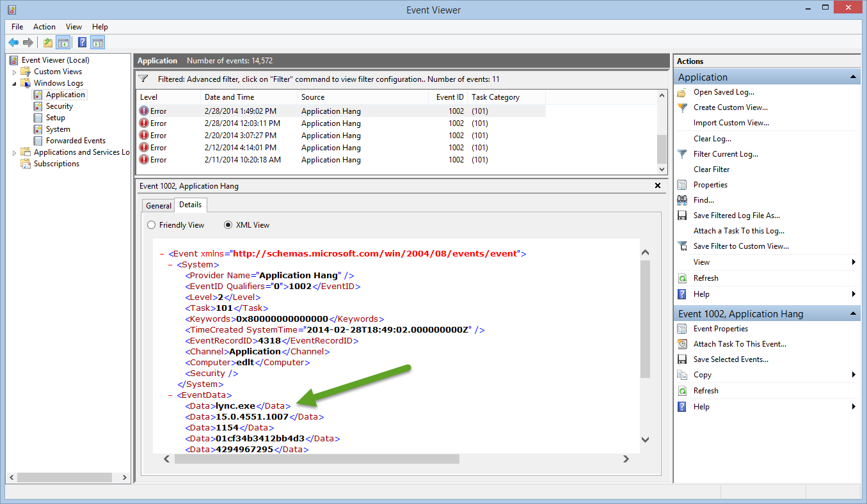Click Import Custom View action
This screenshot has height=504, width=867.
point(731,123)
